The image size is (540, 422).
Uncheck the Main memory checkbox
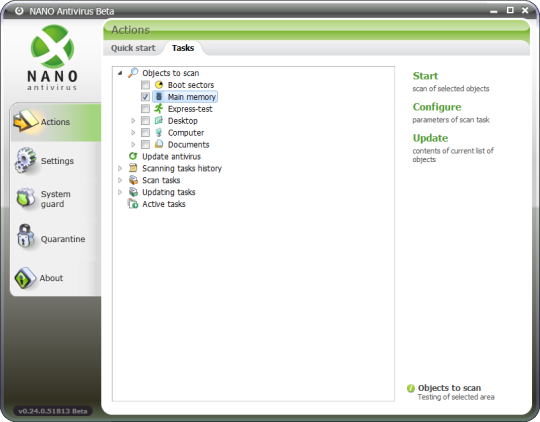pyautogui.click(x=145, y=97)
